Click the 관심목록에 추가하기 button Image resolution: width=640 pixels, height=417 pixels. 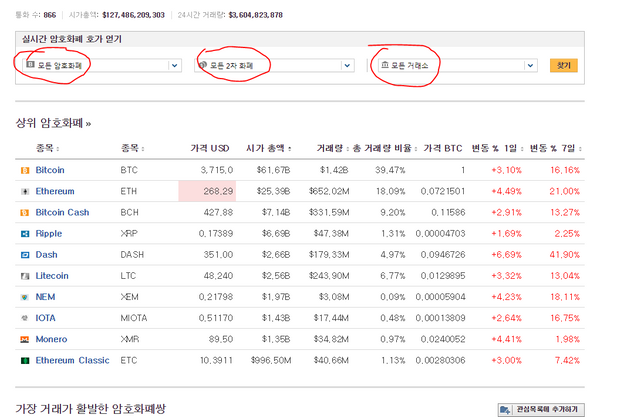click(541, 409)
